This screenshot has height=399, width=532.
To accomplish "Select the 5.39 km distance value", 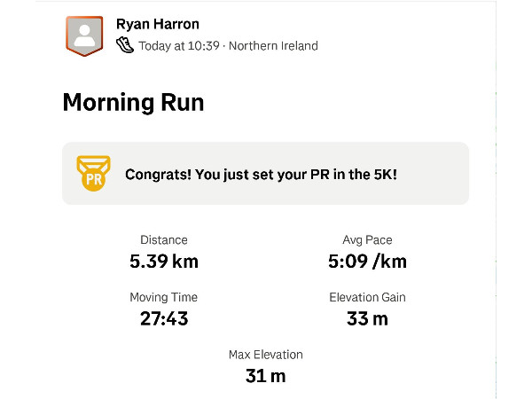I will pyautogui.click(x=164, y=261).
